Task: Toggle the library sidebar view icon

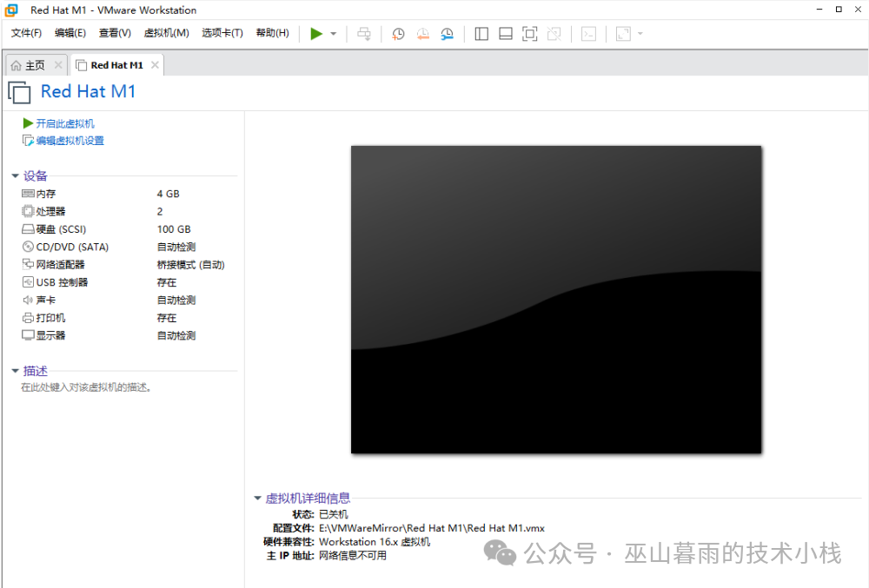Action: (482, 34)
